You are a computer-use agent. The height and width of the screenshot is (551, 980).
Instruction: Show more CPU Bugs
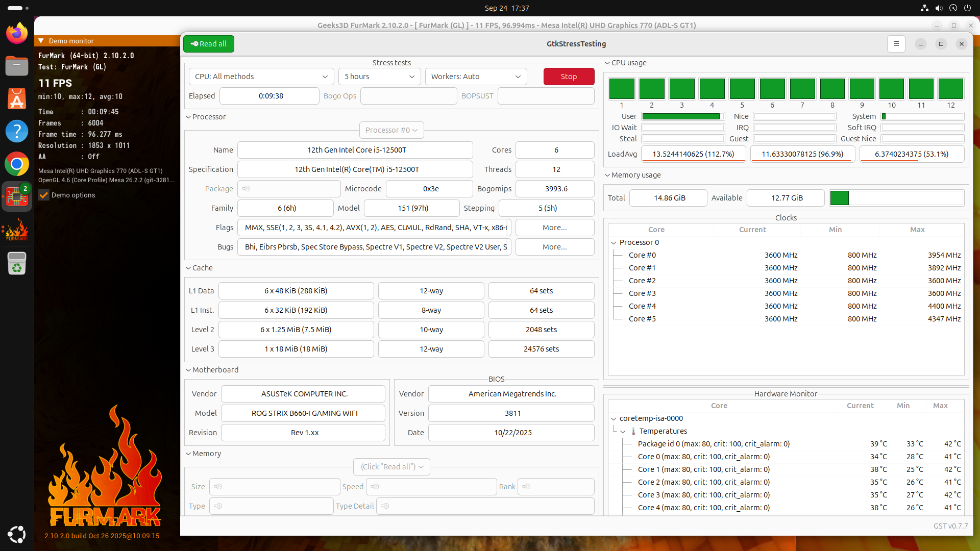(x=555, y=247)
